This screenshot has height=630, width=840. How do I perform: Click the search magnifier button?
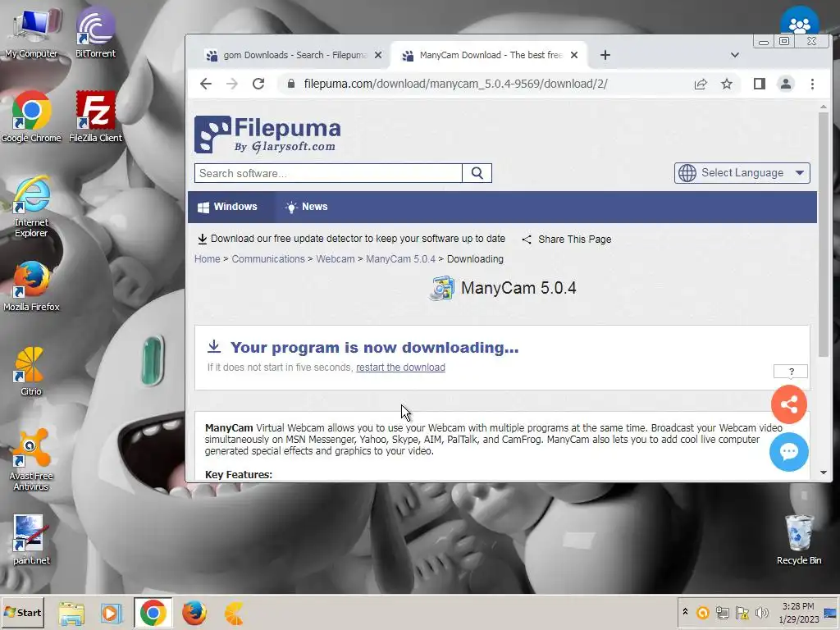477,173
